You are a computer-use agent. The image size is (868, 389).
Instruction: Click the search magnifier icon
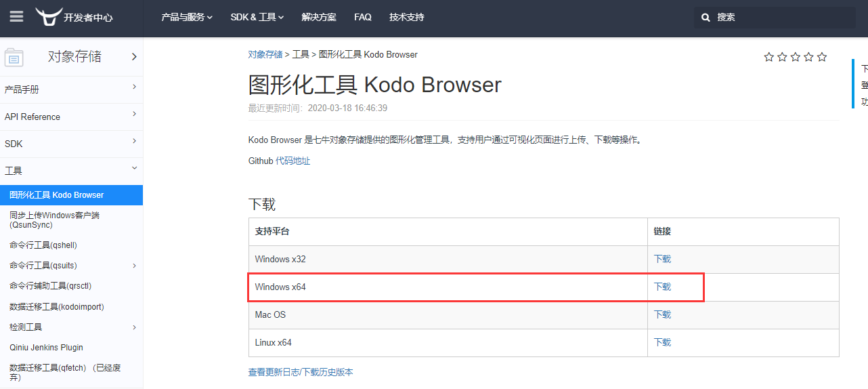706,18
